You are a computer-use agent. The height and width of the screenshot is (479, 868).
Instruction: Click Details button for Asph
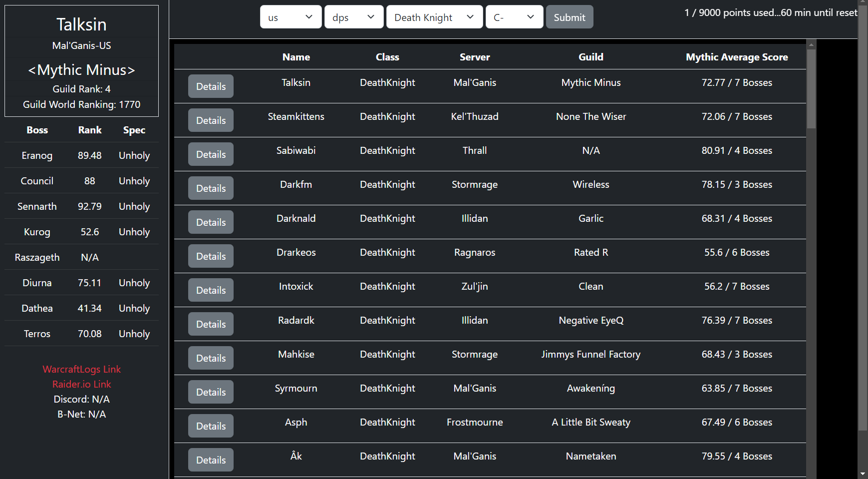point(211,426)
